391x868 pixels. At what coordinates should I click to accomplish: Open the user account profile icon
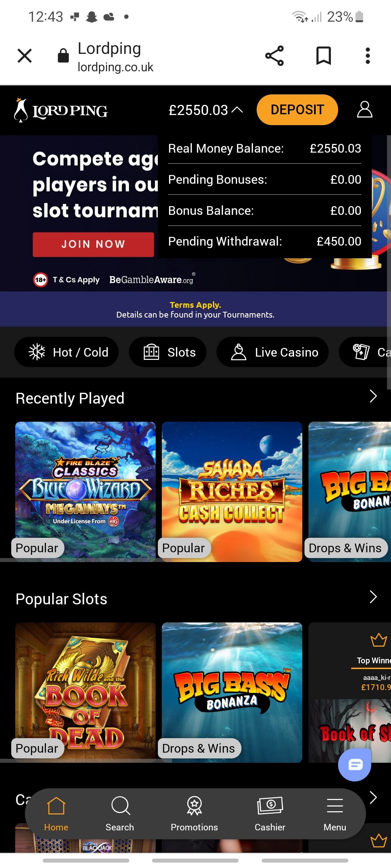point(365,110)
